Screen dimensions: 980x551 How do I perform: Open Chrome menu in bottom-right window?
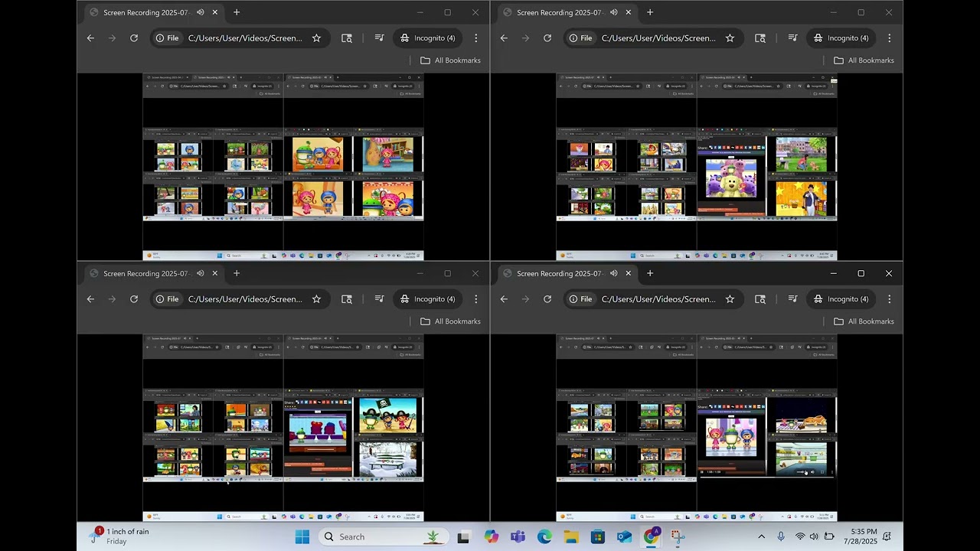(x=890, y=299)
